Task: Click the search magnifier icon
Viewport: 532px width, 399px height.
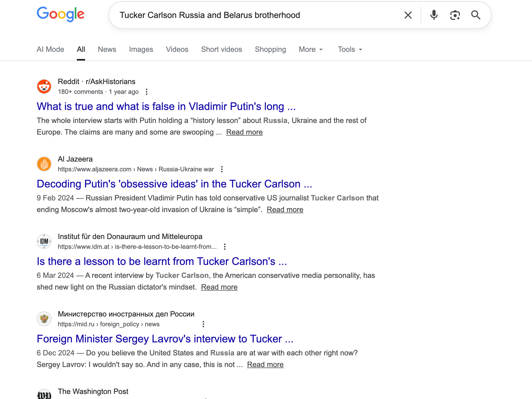Action: 476,15
